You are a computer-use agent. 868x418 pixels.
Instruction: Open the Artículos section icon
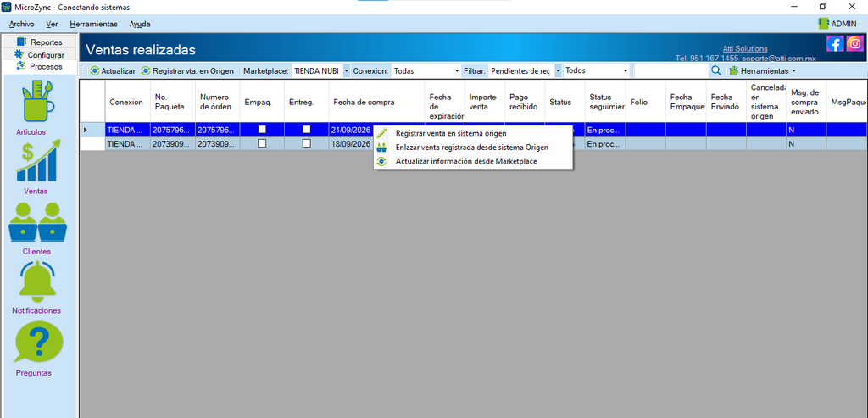[37, 103]
